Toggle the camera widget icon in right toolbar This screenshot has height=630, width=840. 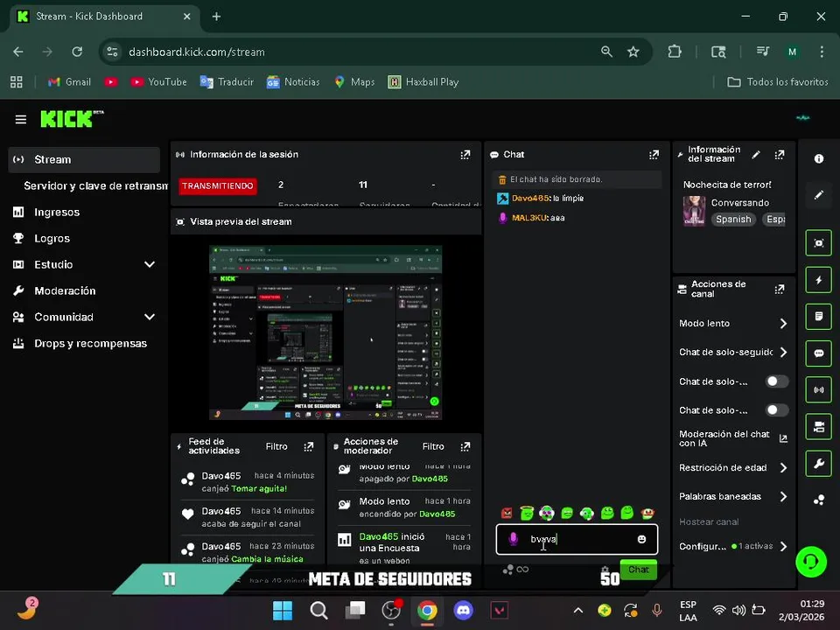coord(819,426)
